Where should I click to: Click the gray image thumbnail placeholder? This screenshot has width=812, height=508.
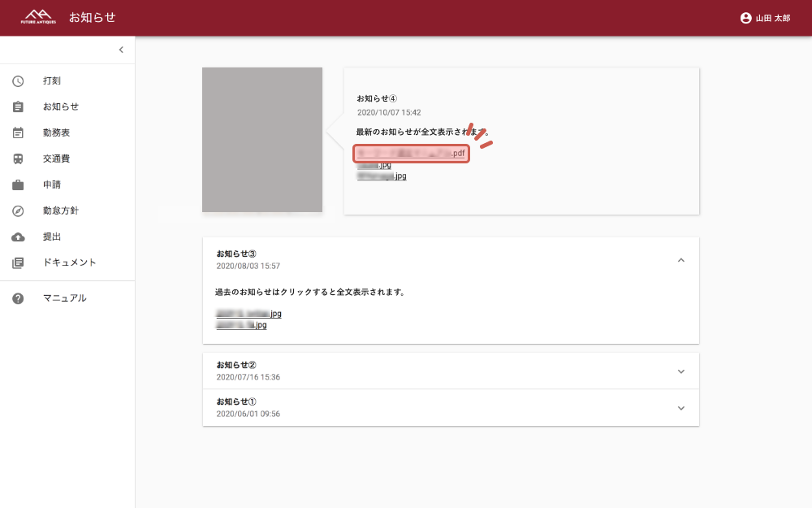coord(262,140)
